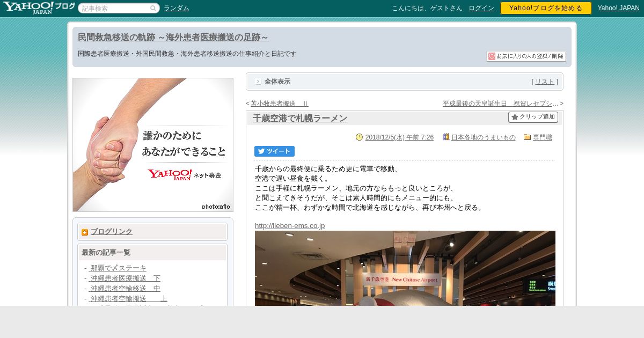
Task: Click the clock icon beside post date
Action: click(359, 137)
